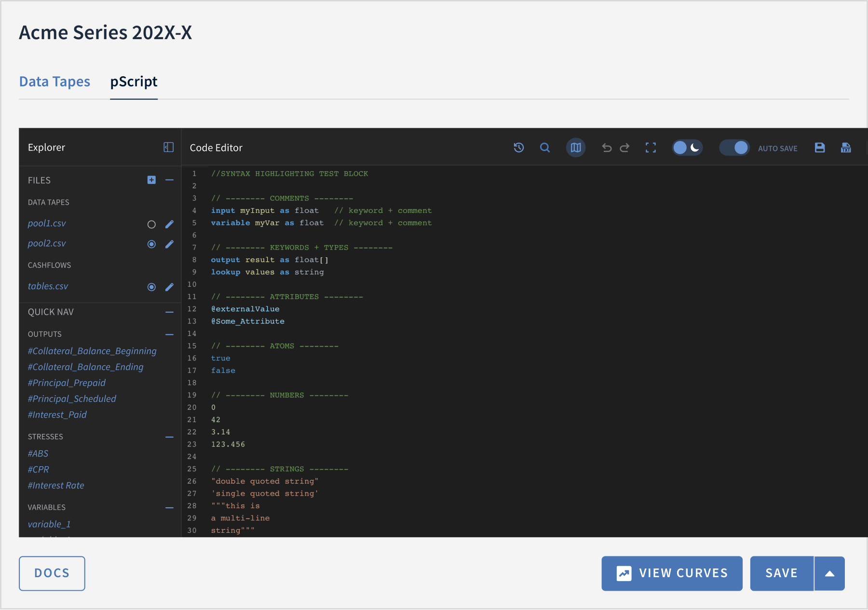The height and width of the screenshot is (610, 868).
Task: Jump to #Collateral_Balance_Beginning output
Action: [x=92, y=351]
